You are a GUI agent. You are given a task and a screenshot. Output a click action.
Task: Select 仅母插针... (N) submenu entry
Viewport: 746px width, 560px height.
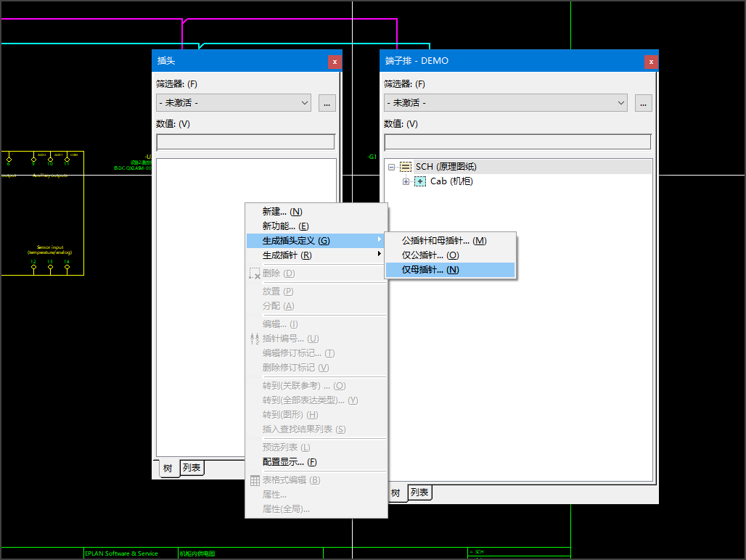point(450,270)
